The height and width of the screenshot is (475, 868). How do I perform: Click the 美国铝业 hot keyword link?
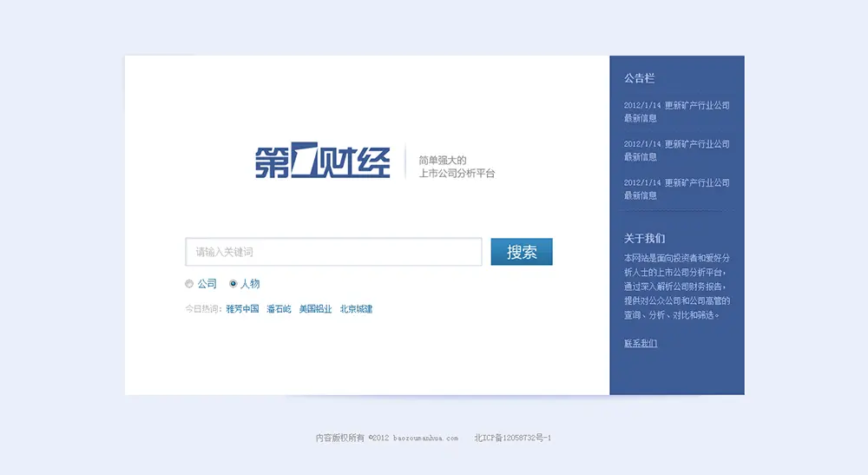316,309
